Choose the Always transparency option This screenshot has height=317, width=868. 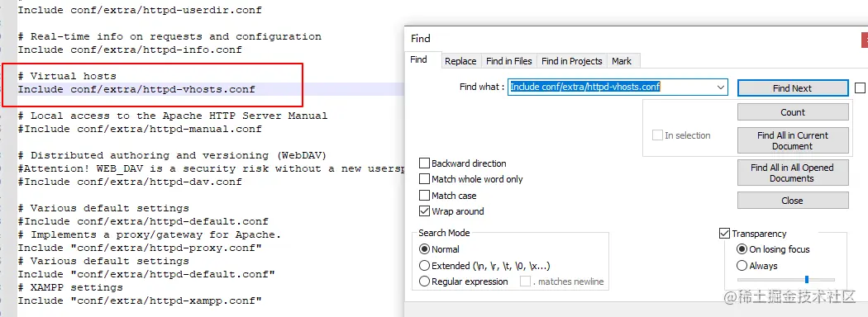(742, 266)
